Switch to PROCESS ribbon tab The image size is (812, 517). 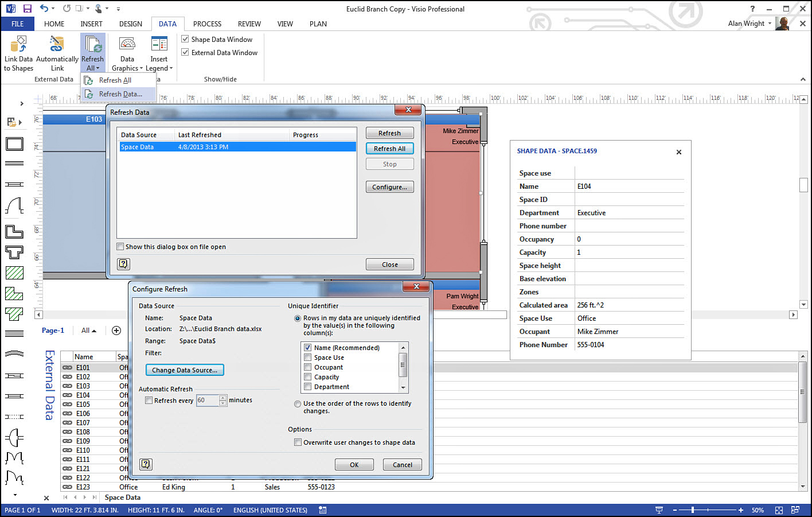coord(207,24)
